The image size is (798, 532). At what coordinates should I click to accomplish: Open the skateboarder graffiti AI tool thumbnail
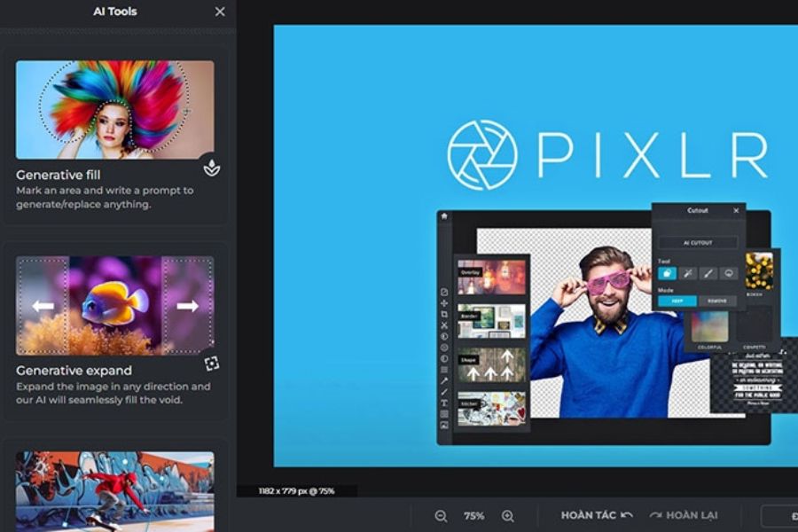pyautogui.click(x=115, y=491)
